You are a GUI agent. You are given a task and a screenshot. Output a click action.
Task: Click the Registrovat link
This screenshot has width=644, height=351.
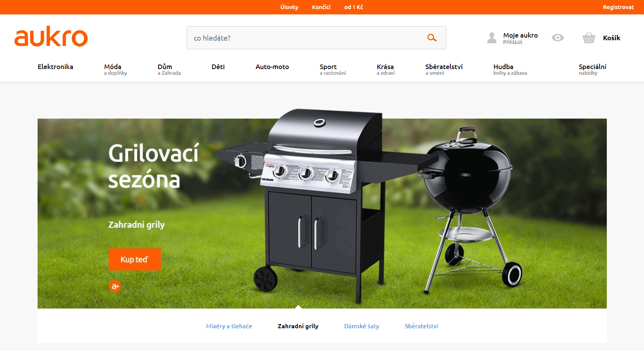tap(618, 7)
